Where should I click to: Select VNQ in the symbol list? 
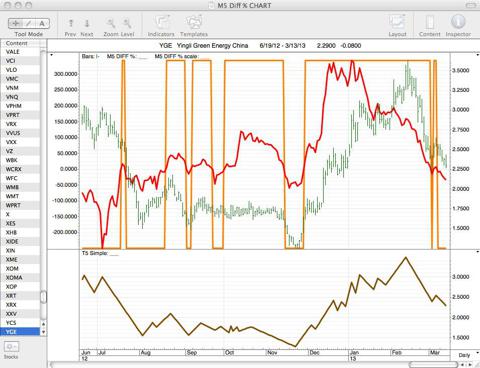(x=20, y=97)
